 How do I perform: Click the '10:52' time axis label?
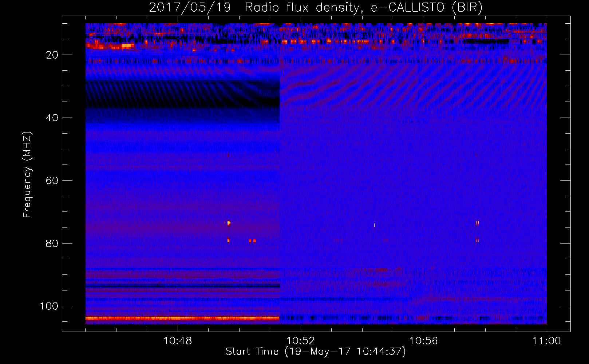[301, 341]
